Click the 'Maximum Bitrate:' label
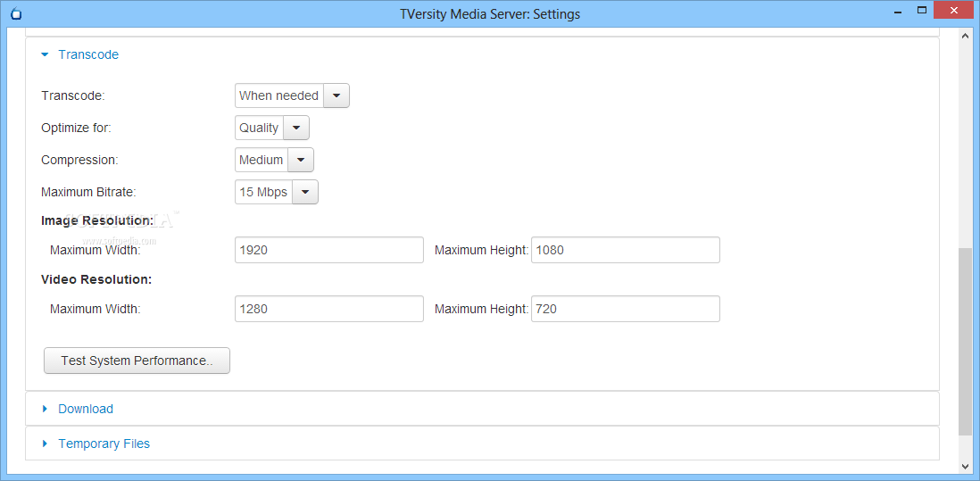980x481 pixels. point(88,193)
